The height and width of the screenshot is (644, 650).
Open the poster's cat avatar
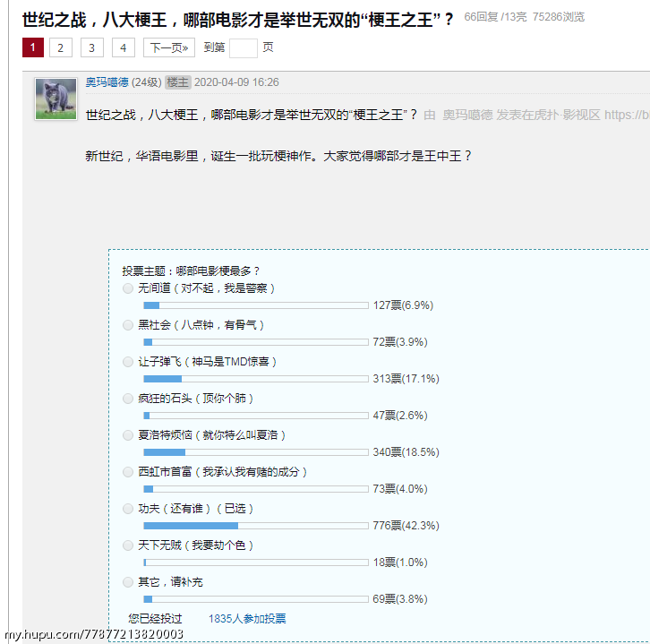pyautogui.click(x=56, y=99)
